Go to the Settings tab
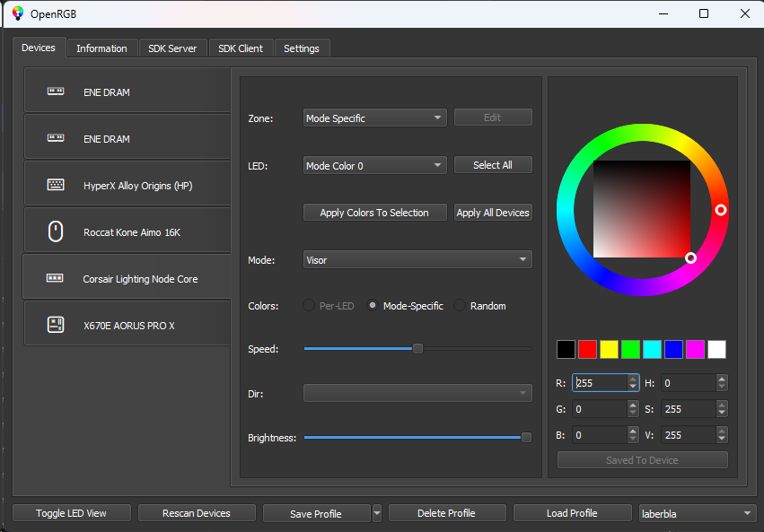Viewport: 764px width, 532px height. [302, 48]
